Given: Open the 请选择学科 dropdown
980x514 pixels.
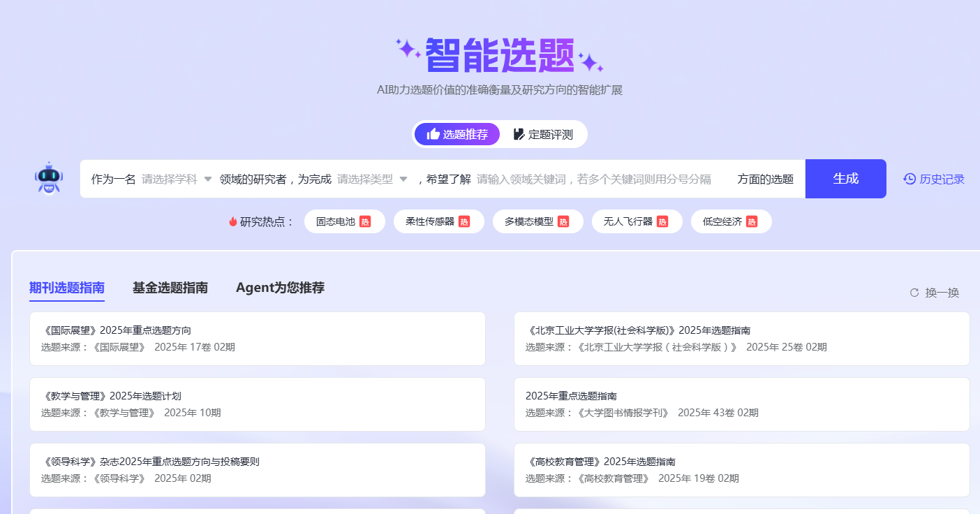Looking at the screenshot, I should click(x=177, y=179).
